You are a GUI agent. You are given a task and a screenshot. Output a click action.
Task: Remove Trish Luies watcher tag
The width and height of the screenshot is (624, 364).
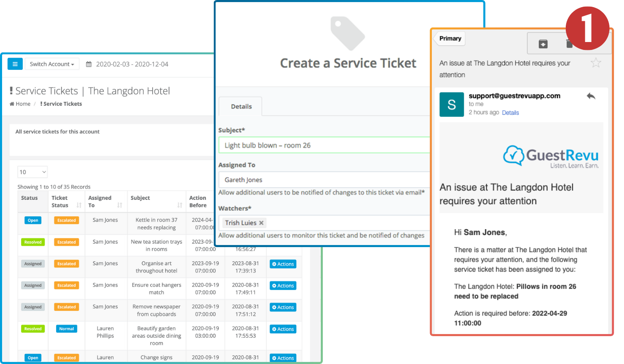click(261, 223)
